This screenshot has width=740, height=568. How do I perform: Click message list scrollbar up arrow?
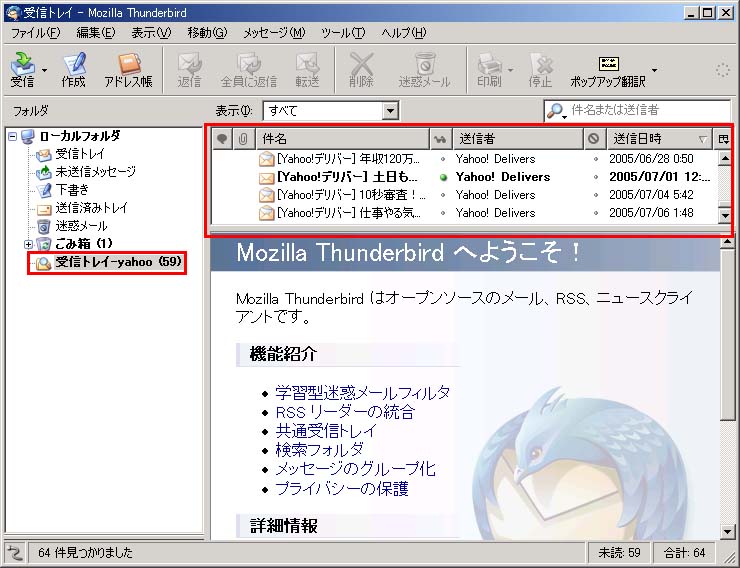pos(724,158)
